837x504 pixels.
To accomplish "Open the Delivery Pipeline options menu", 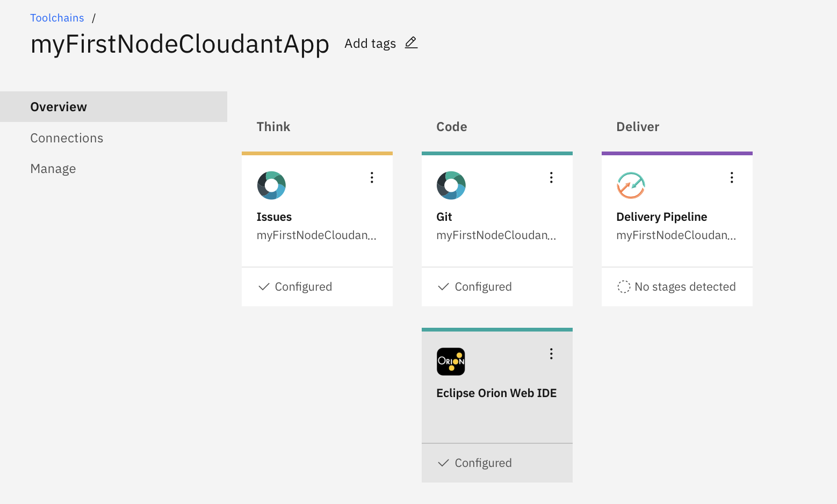I will coord(732,178).
